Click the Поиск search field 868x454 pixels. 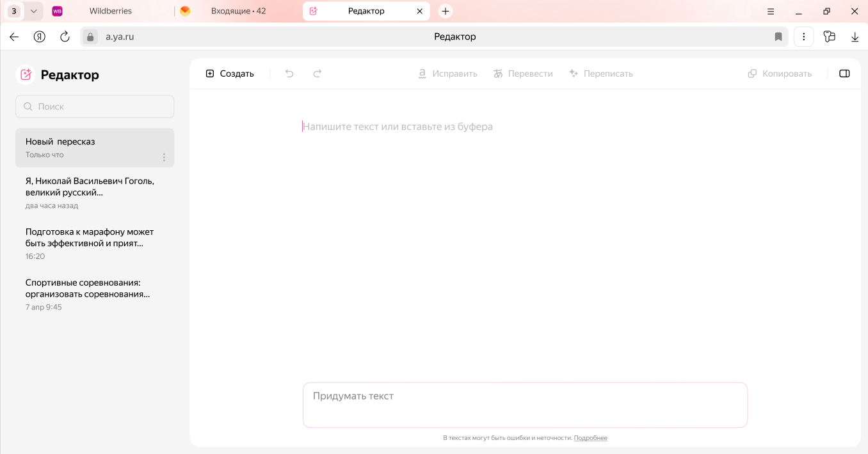click(x=95, y=107)
